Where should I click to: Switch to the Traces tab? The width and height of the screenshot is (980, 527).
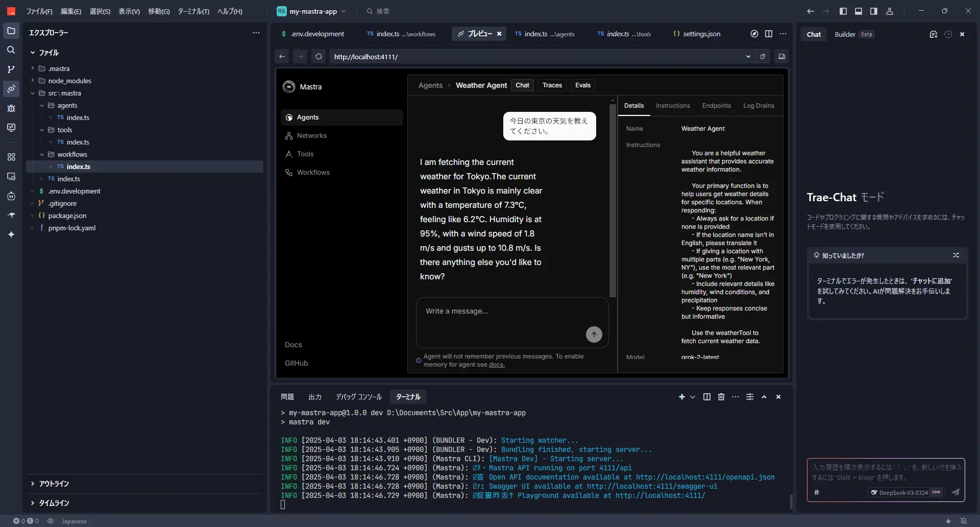[x=552, y=85]
